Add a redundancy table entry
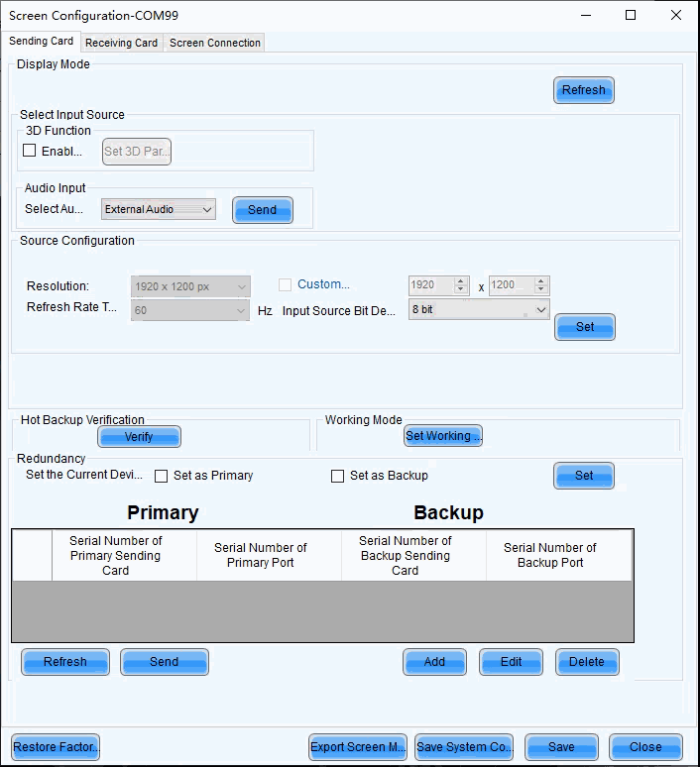The width and height of the screenshot is (700, 767). [434, 662]
